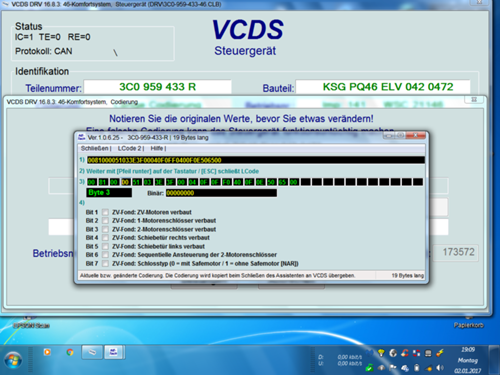The width and height of the screenshot is (500, 375).
Task: Click the 'IC=1 TE=0 RE=0' status line
Action: 52,37
